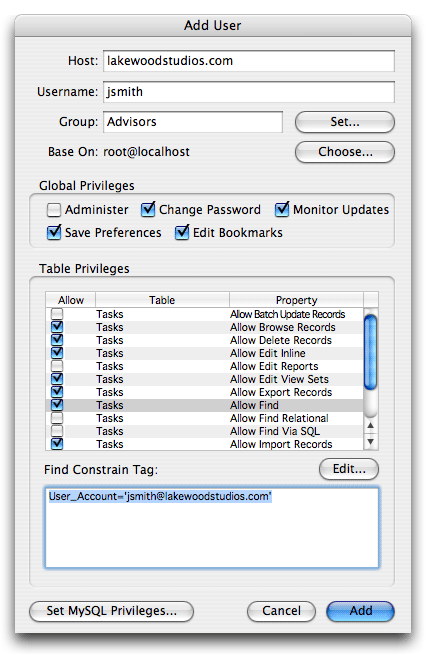Uncheck Edit Bookmarks privilege
This screenshot has width=431, height=654.
[x=182, y=232]
